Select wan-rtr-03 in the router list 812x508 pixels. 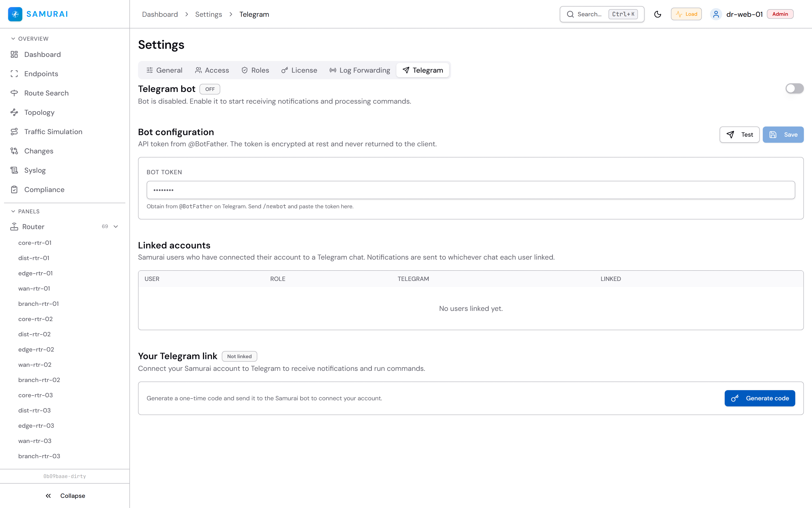click(x=35, y=441)
